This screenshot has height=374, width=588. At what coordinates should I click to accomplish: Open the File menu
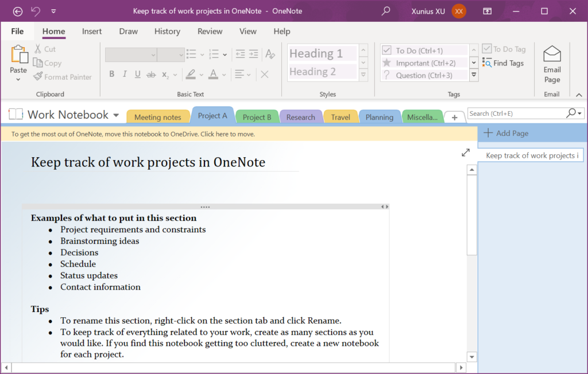(x=17, y=32)
